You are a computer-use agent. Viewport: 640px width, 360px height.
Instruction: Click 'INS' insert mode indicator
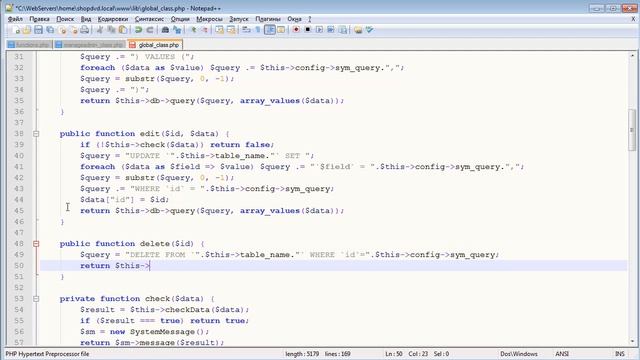[619, 354]
